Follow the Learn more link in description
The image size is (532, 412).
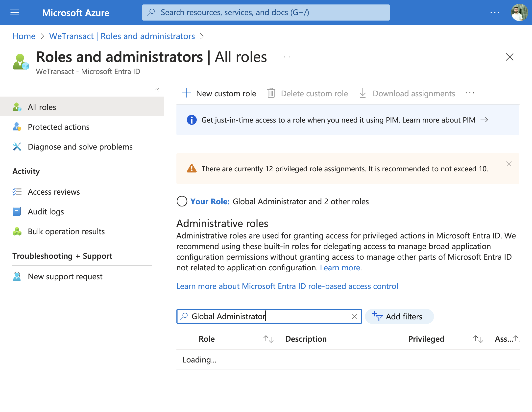340,268
